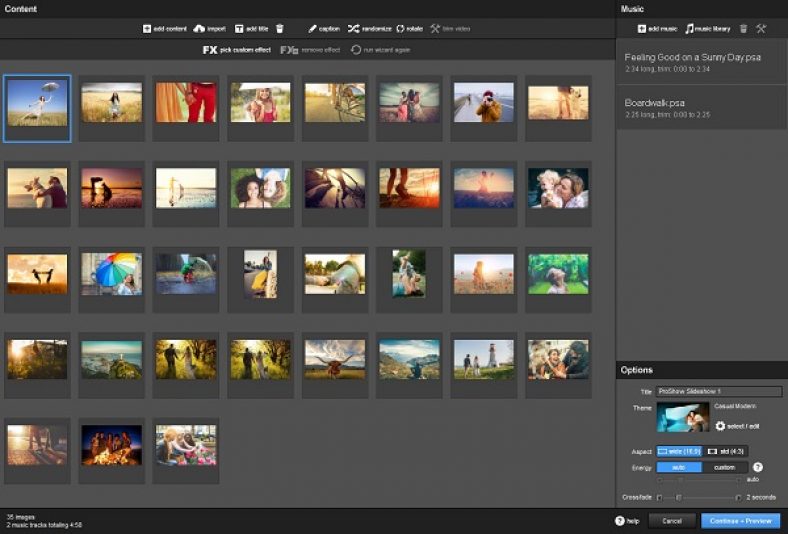
Task: Click the import cloud icon
Action: [x=199, y=29]
